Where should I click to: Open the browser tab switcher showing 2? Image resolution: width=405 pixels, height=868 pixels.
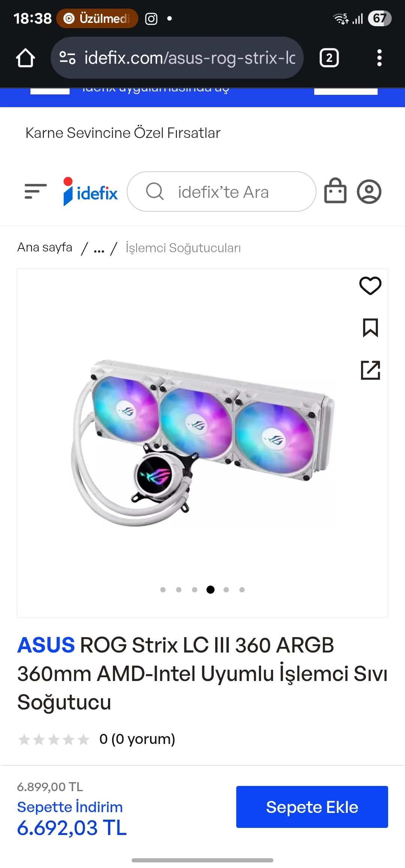pos(329,58)
